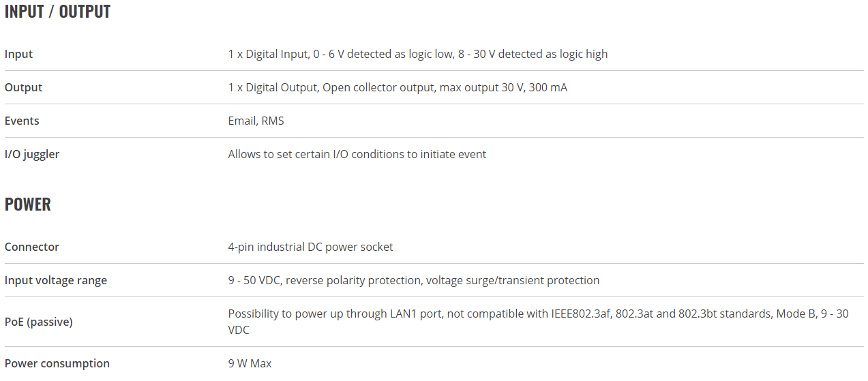Click the Digital Input logic level description
Image resolution: width=868 pixels, height=381 pixels.
pyautogui.click(x=418, y=54)
